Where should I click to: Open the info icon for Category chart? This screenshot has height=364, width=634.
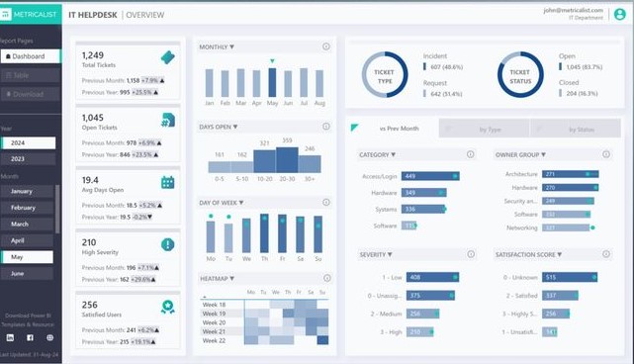click(470, 154)
